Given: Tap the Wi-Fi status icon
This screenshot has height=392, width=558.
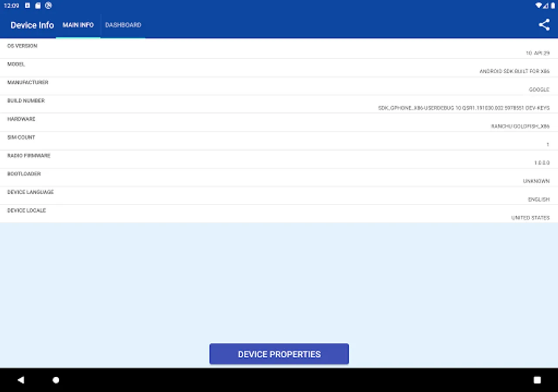Looking at the screenshot, I should pos(539,6).
